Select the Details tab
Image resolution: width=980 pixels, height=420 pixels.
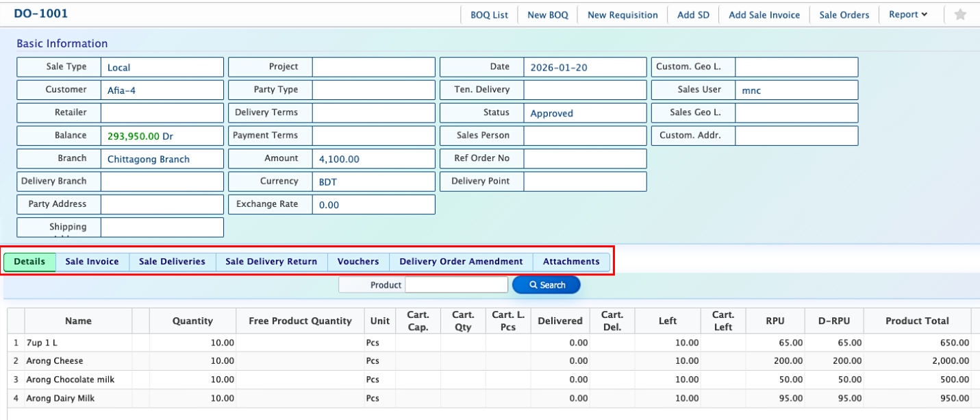(x=29, y=262)
